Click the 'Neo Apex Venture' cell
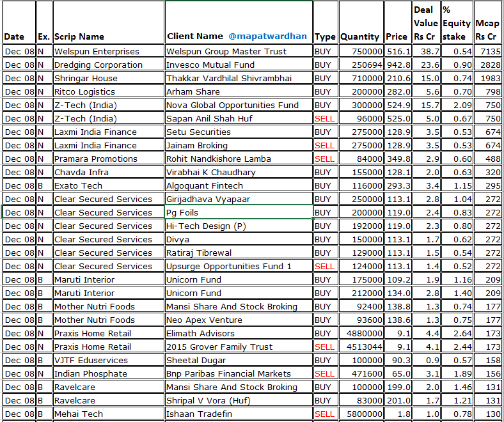The width and height of the screenshot is (504, 422). pos(239,320)
